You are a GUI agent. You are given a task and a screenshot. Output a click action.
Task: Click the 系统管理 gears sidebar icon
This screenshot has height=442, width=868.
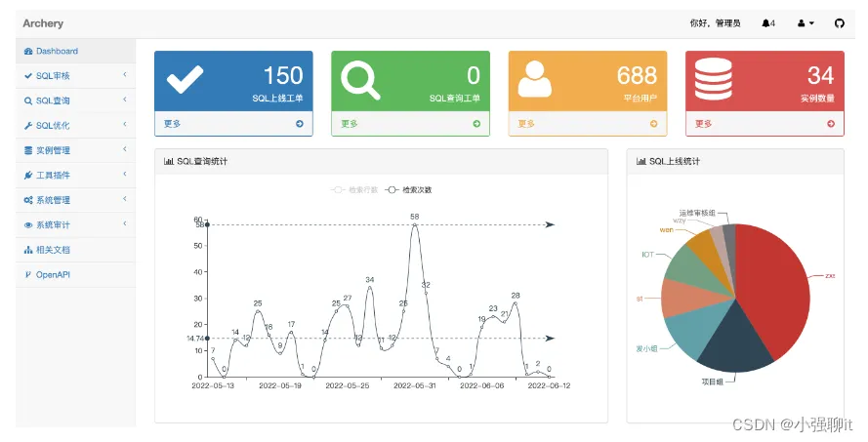[x=28, y=200]
